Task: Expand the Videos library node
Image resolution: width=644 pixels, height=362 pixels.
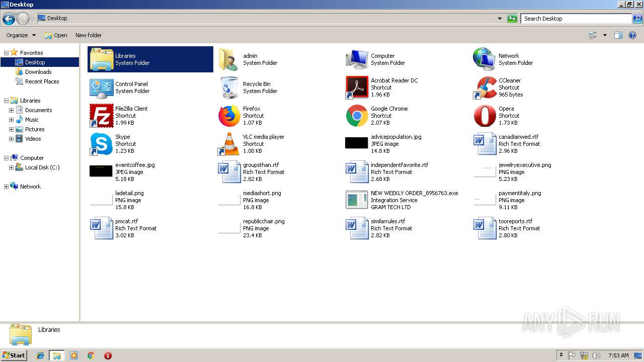Action: [x=11, y=139]
